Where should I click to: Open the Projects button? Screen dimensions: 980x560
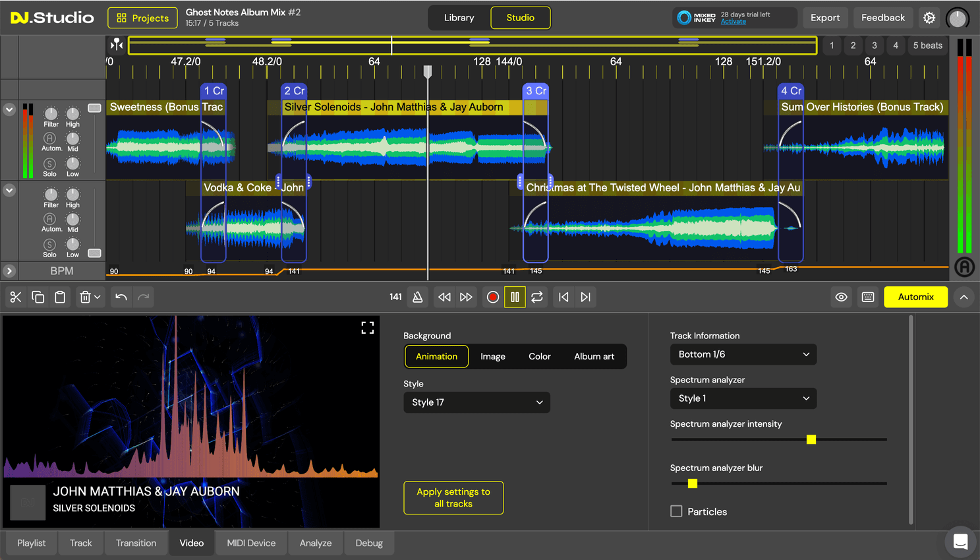point(143,18)
